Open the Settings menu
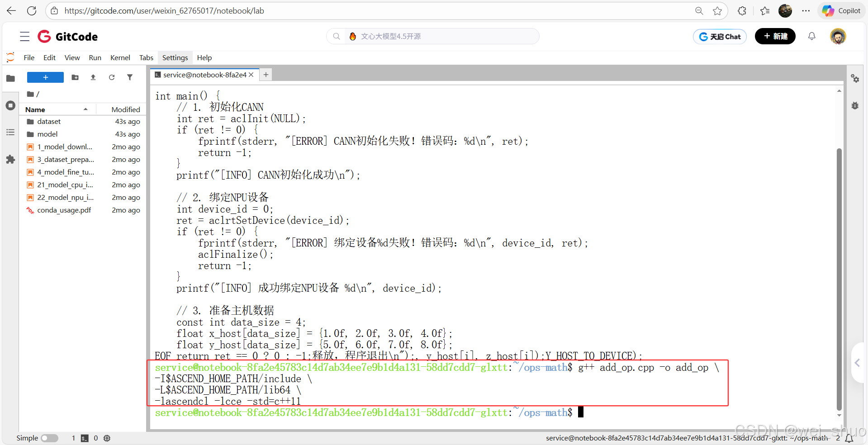The image size is (868, 445). pos(175,57)
